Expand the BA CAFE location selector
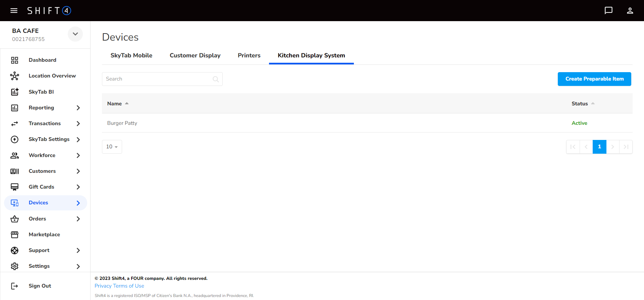Viewport: 644px width, 300px height. 75,34
